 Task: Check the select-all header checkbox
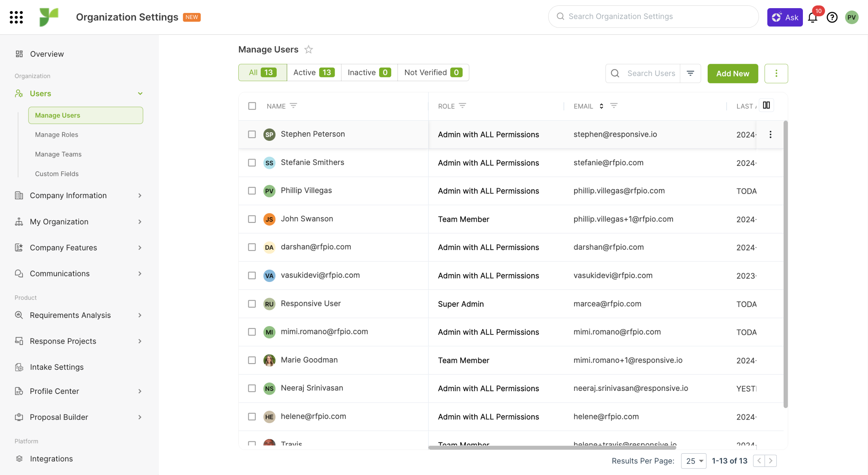[252, 106]
